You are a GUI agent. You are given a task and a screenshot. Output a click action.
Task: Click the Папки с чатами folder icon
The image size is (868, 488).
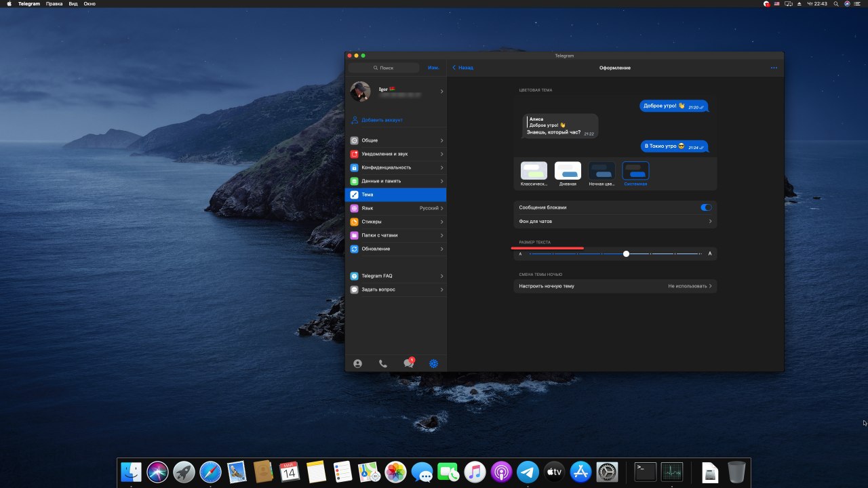click(354, 235)
